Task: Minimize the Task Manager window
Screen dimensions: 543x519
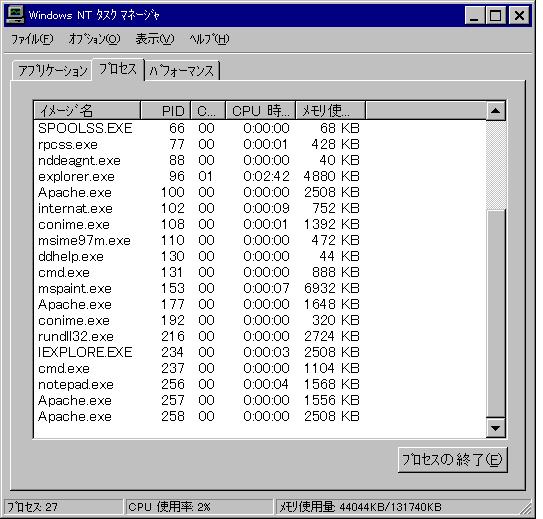Action: (x=474, y=15)
